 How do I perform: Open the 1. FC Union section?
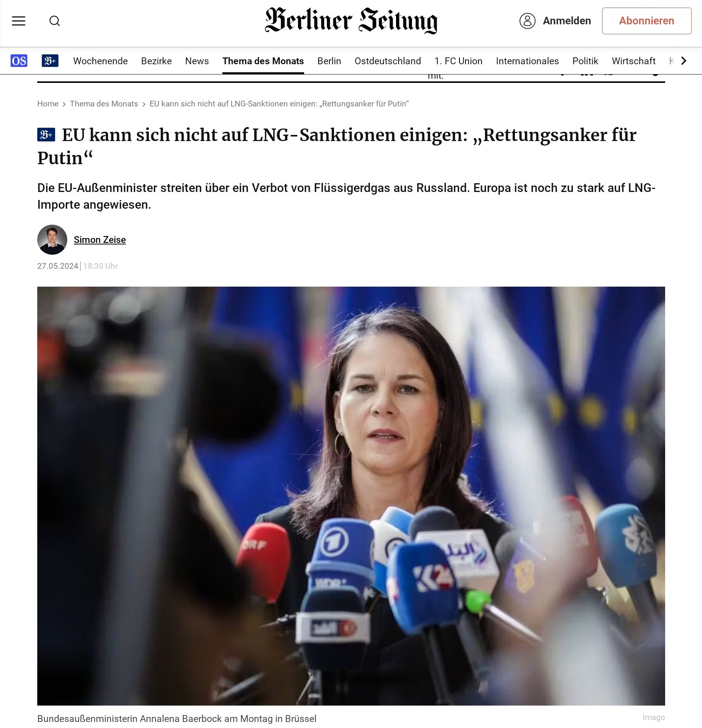point(458,61)
